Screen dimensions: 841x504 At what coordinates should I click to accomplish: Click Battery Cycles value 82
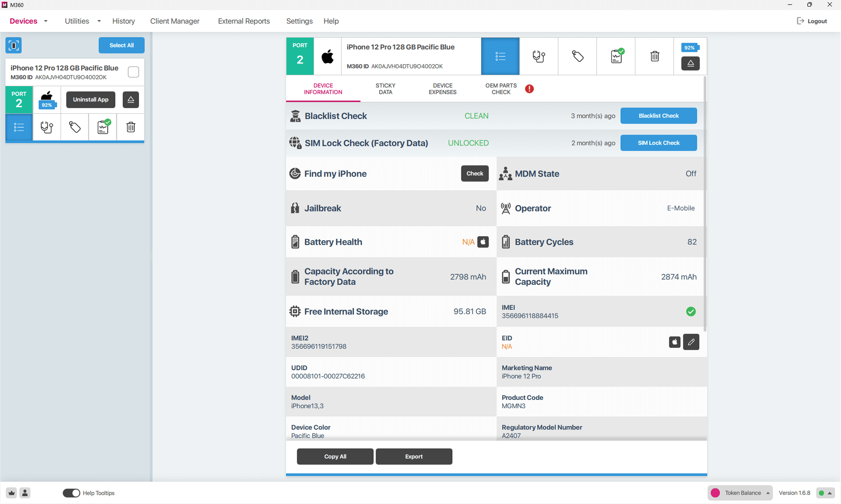tap(692, 242)
